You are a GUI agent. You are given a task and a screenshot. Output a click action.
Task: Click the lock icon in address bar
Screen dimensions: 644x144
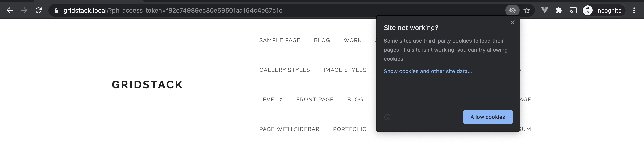coord(56,11)
